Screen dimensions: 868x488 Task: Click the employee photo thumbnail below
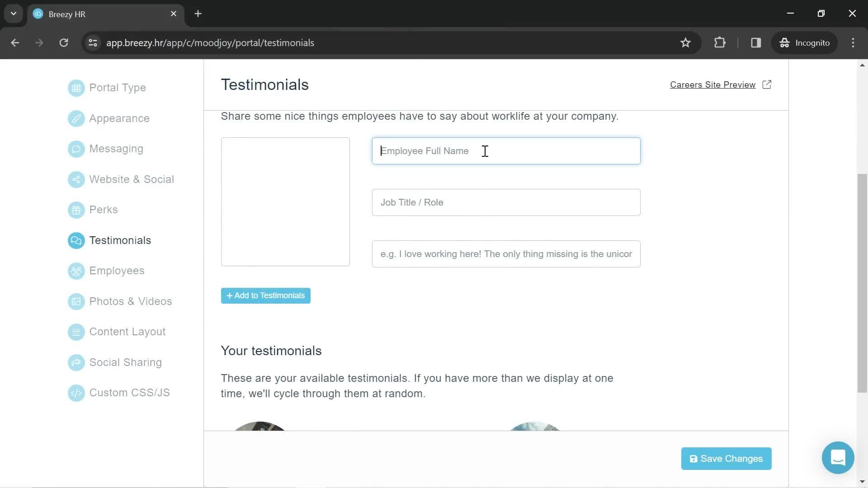pyautogui.click(x=260, y=426)
